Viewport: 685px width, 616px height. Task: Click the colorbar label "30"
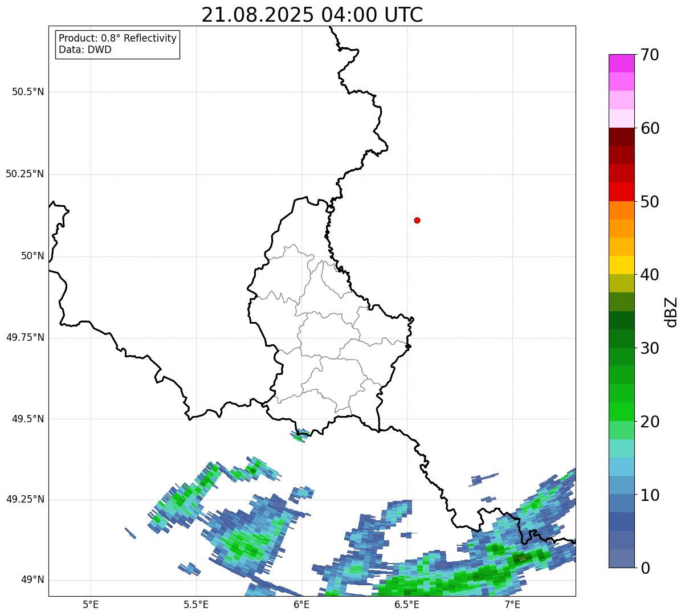click(x=650, y=348)
